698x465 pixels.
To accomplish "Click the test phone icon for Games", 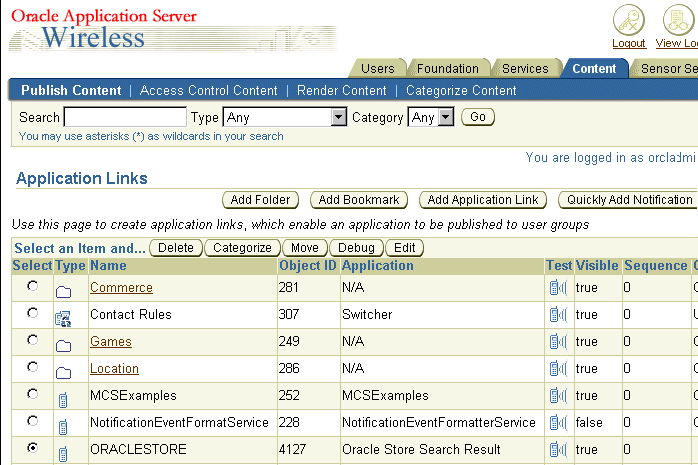I will coord(558,342).
